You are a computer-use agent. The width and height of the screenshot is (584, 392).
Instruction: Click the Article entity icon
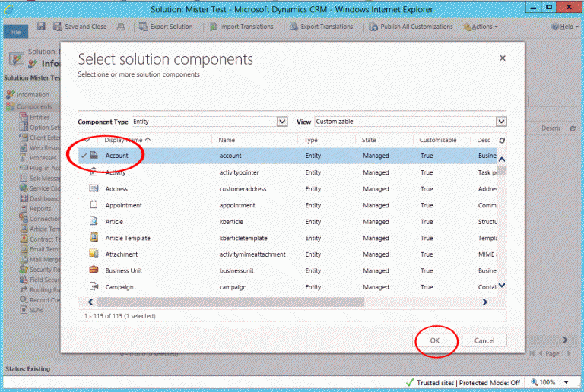[x=94, y=221]
